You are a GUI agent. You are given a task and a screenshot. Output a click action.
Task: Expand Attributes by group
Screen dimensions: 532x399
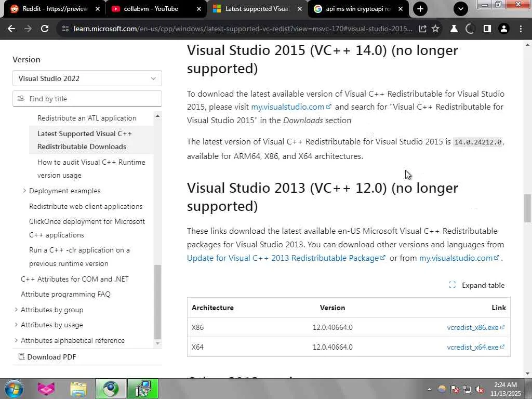16,310
